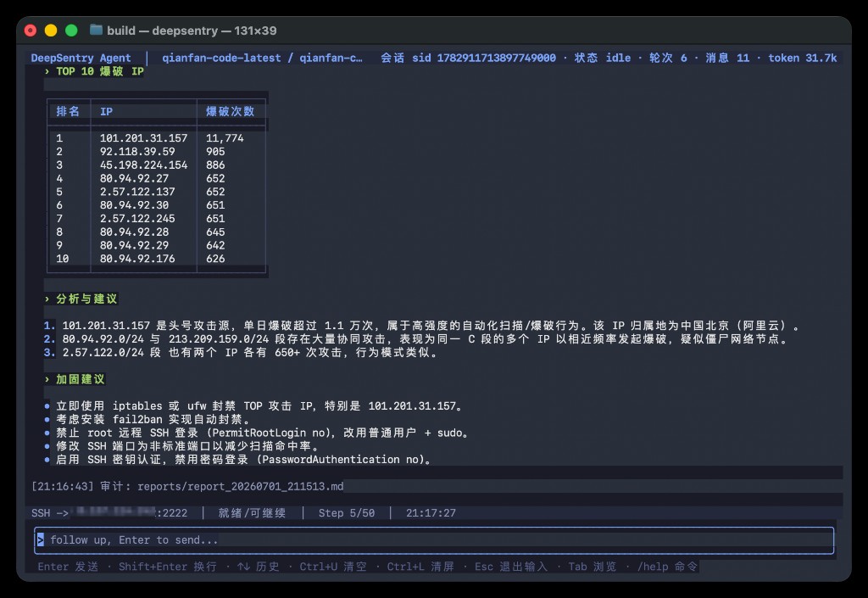Select IP 80.94.92.30 in the table
Image resolution: width=868 pixels, height=598 pixels.
pos(134,205)
